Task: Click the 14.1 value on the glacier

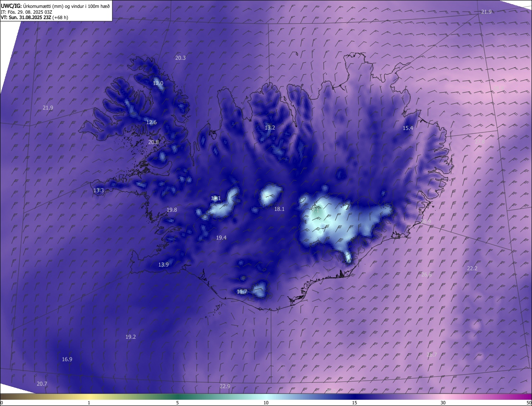Action: pos(216,198)
